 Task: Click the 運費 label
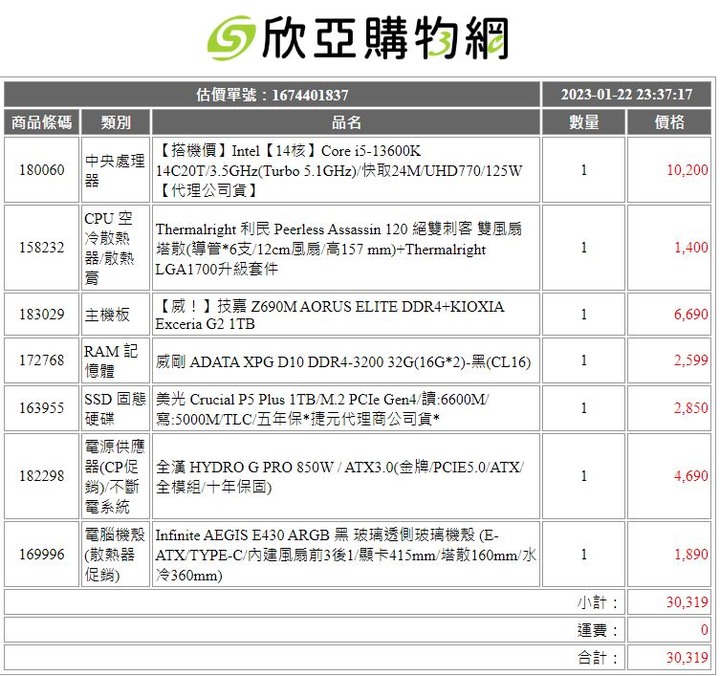pos(598,630)
